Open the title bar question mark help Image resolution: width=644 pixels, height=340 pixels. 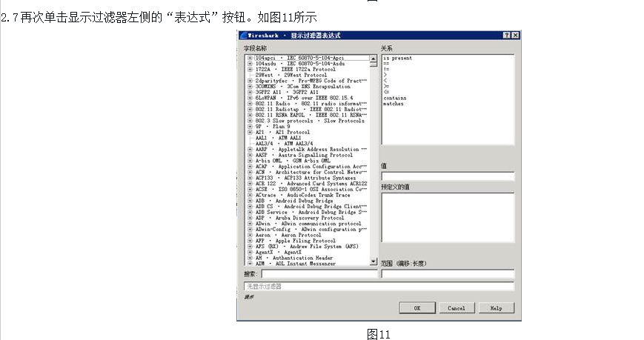(507, 36)
